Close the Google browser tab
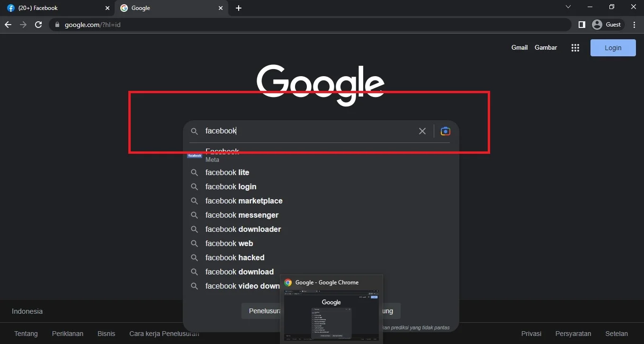Image resolution: width=644 pixels, height=344 pixels. click(x=221, y=8)
